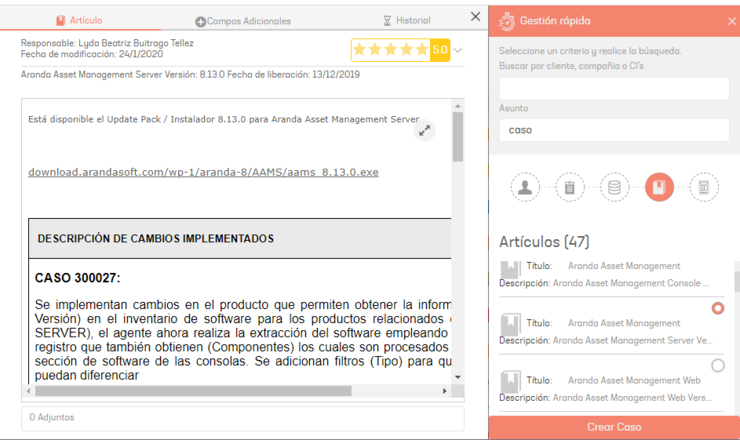Expand the article content to full view

point(424,130)
